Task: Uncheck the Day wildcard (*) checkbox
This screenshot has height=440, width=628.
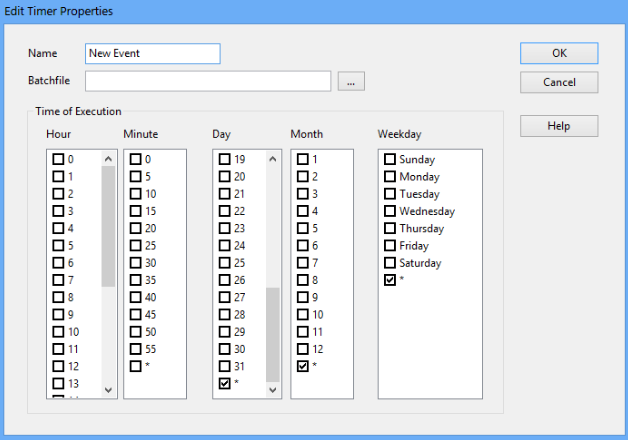Action: [225, 383]
